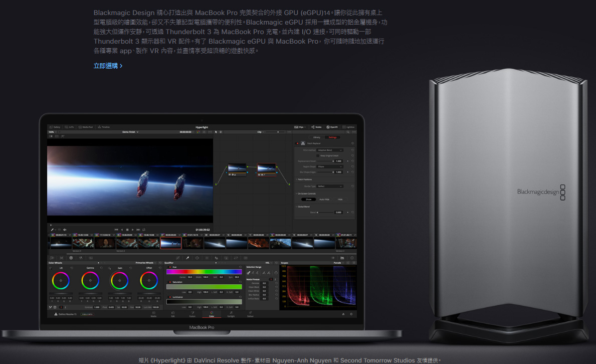Collapse the On-Screen Controls section
Screen dimensions: 596x364
(x=306, y=194)
